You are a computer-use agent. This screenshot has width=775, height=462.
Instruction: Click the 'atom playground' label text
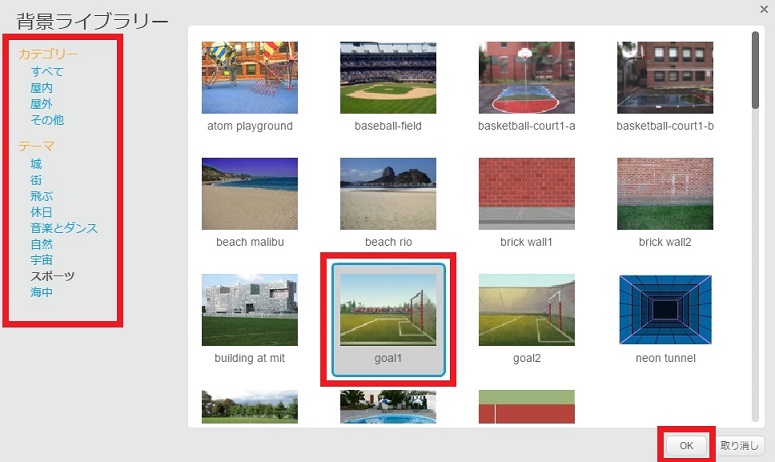pos(250,126)
